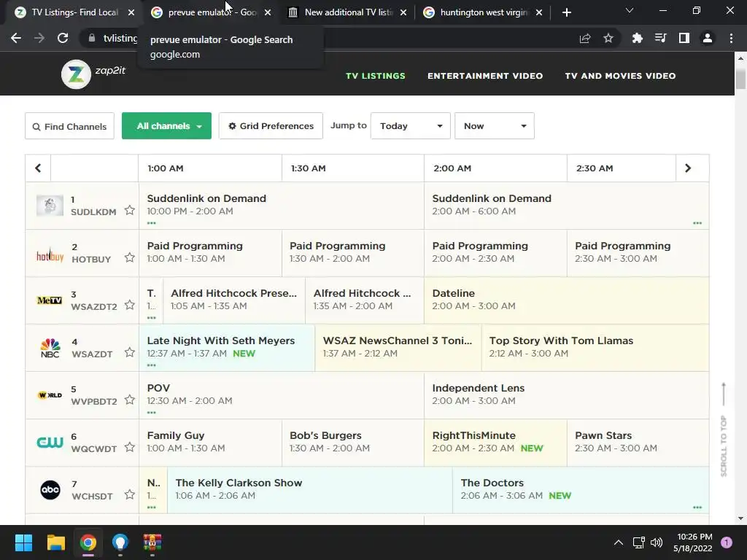Screen dimensions: 747x560
Task: Click the hotbuy channel logo
Action: point(50,255)
